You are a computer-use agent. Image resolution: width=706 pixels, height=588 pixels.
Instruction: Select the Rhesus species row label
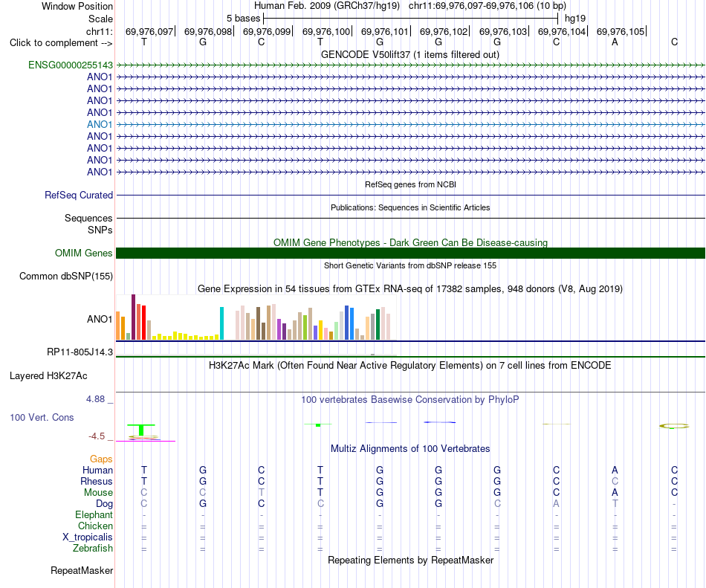(x=97, y=481)
